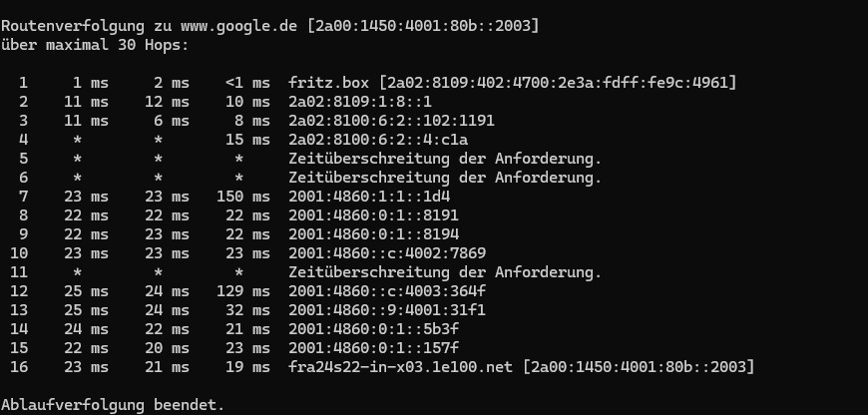Click the timeout message on hop 5
This screenshot has height=415, width=868.
coord(445,158)
